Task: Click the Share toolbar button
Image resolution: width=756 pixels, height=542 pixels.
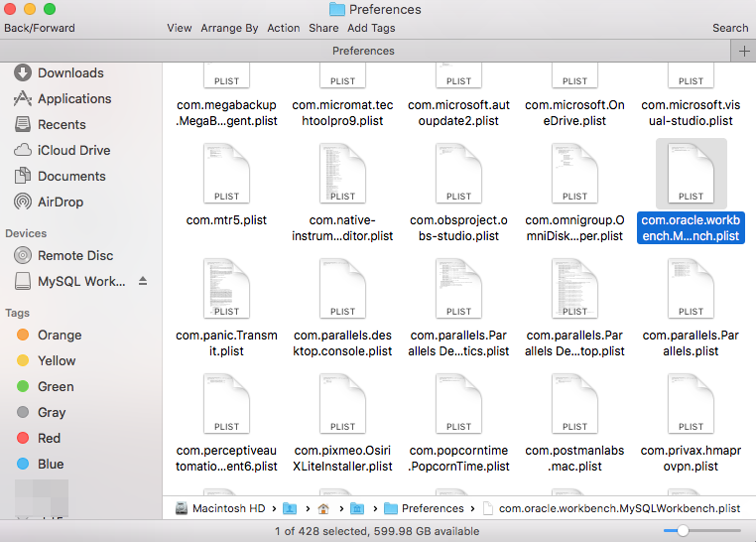Action: 323,28
